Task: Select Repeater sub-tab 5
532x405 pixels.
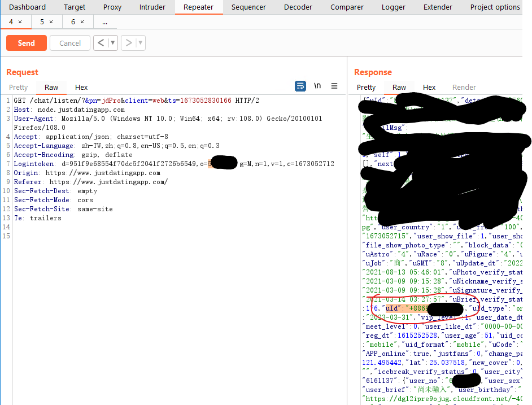Action: 42,21
